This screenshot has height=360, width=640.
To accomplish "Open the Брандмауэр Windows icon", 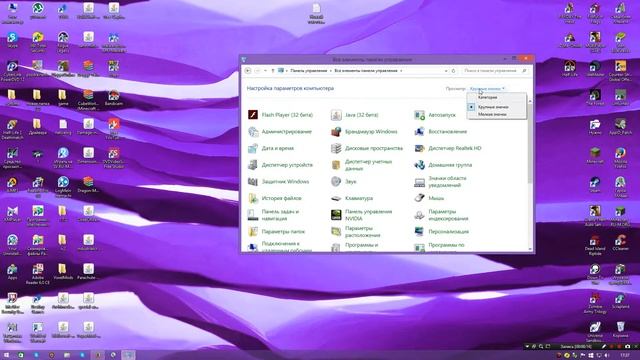I will point(336,131).
